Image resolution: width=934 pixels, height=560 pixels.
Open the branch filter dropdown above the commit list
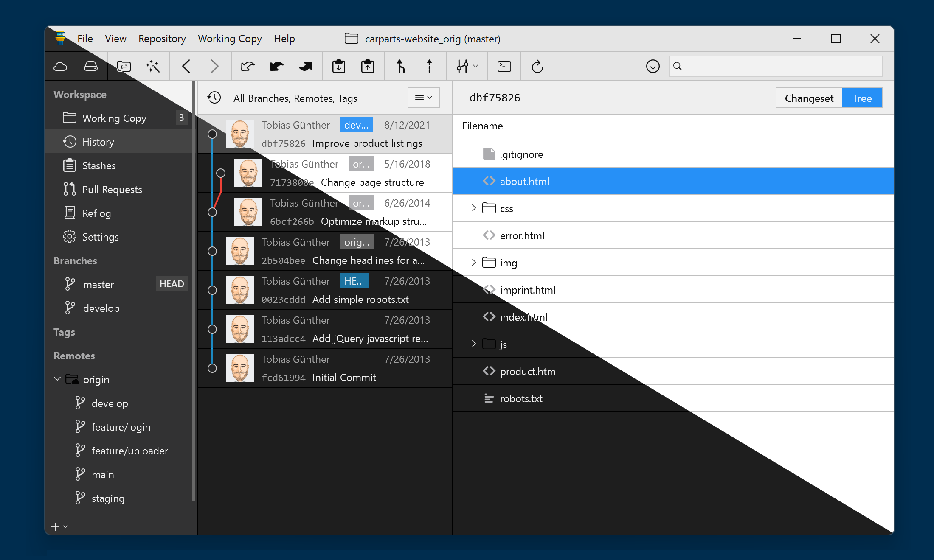pos(423,98)
